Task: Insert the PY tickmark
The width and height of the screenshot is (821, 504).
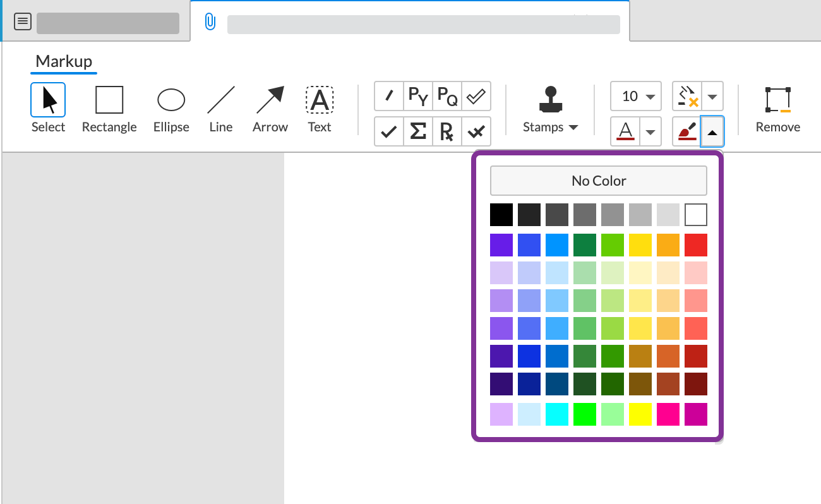Action: click(x=418, y=96)
